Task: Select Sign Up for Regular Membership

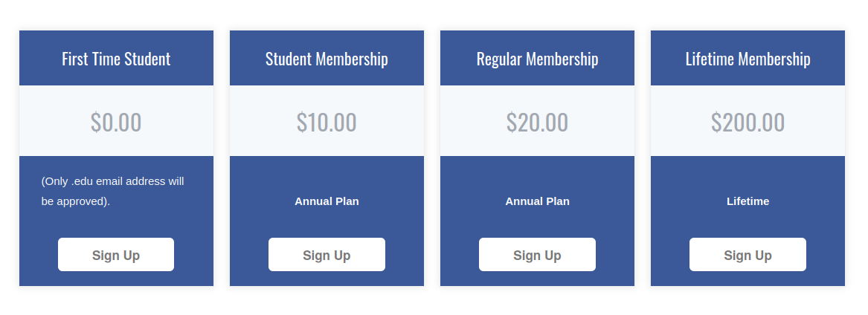Action: (537, 255)
